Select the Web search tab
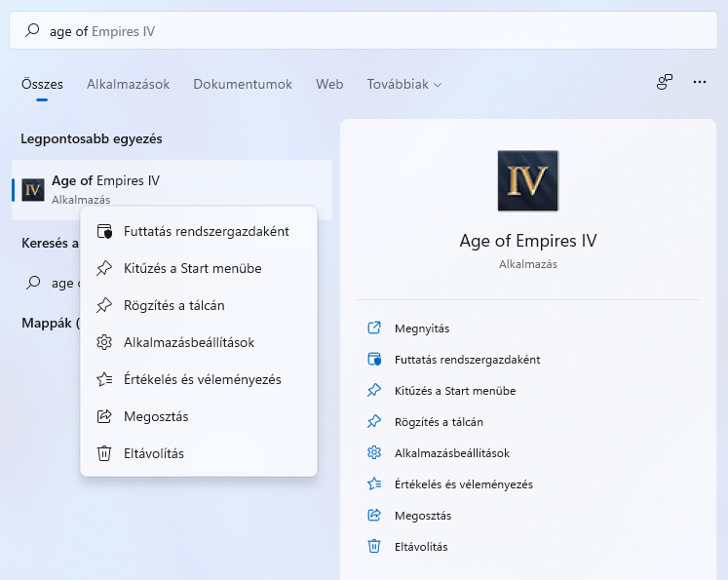Viewport: 728px width, 580px height. tap(329, 84)
